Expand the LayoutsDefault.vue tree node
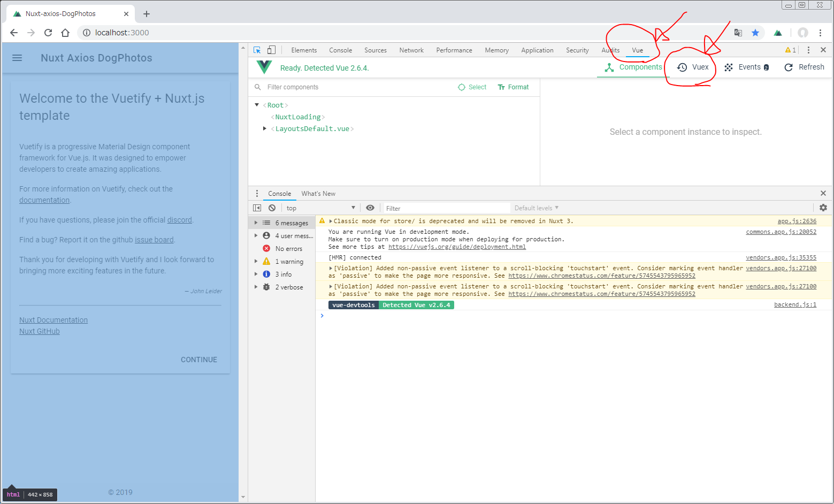 (x=265, y=128)
